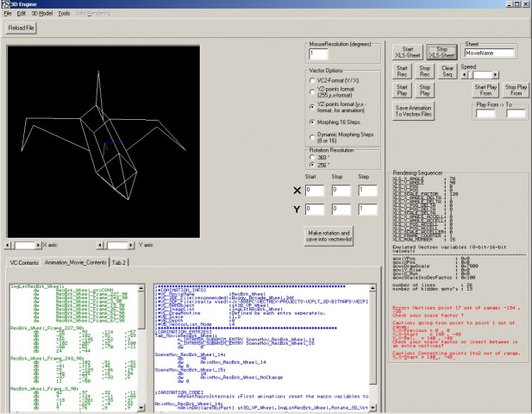The height and width of the screenshot is (414, 532).
Task: Click the blue code pane scroll-up arrow
Action: 372,288
